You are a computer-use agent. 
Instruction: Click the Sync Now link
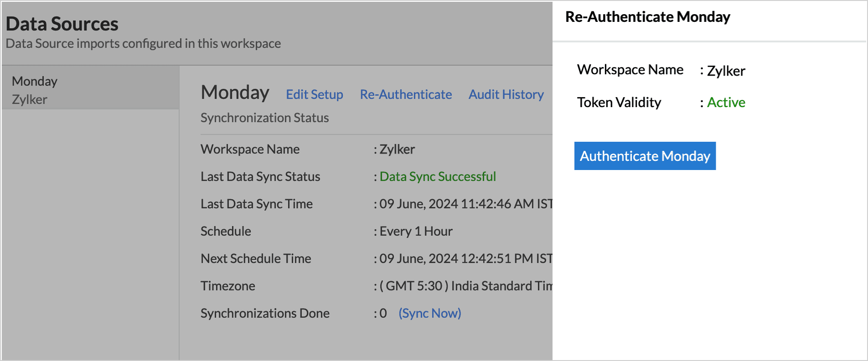tap(430, 313)
